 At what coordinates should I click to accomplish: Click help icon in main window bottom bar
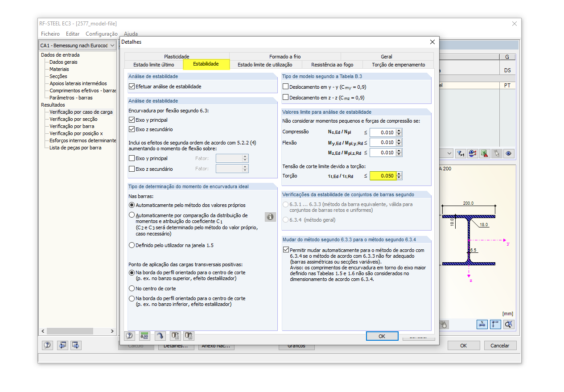[48, 345]
